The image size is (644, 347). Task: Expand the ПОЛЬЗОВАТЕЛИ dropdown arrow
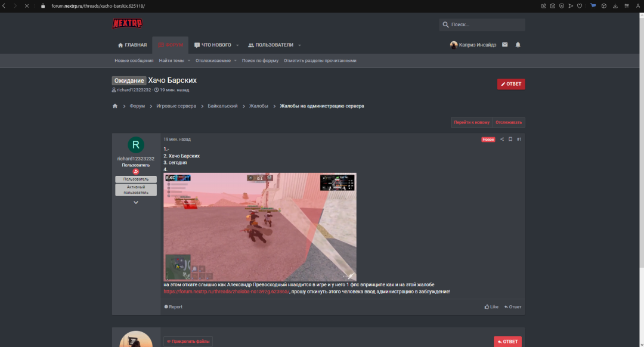(299, 45)
